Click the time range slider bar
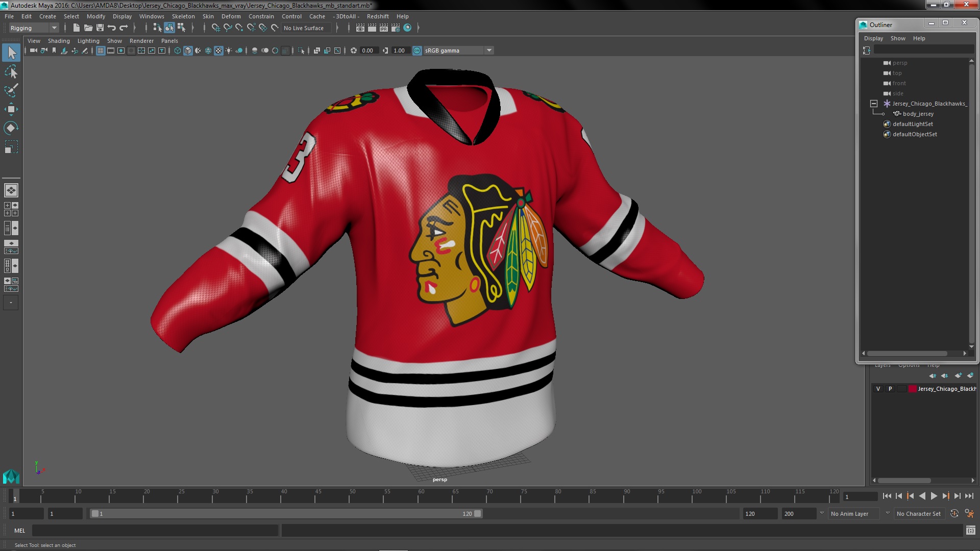The image size is (980, 551). pos(286,514)
